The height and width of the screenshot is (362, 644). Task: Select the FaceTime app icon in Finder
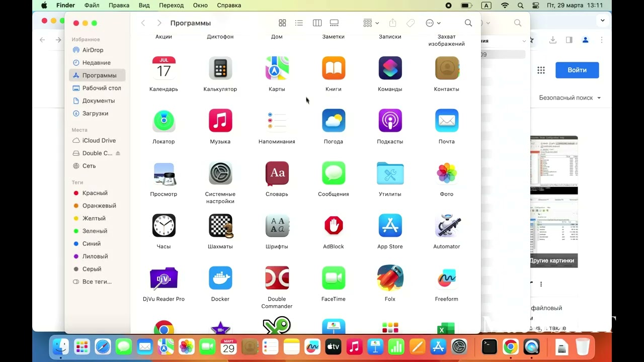pyautogui.click(x=334, y=278)
